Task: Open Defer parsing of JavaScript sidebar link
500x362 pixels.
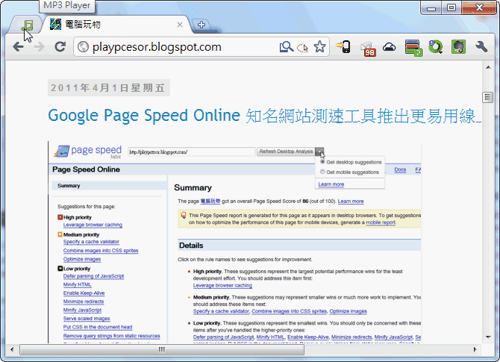Action: pos(94,276)
